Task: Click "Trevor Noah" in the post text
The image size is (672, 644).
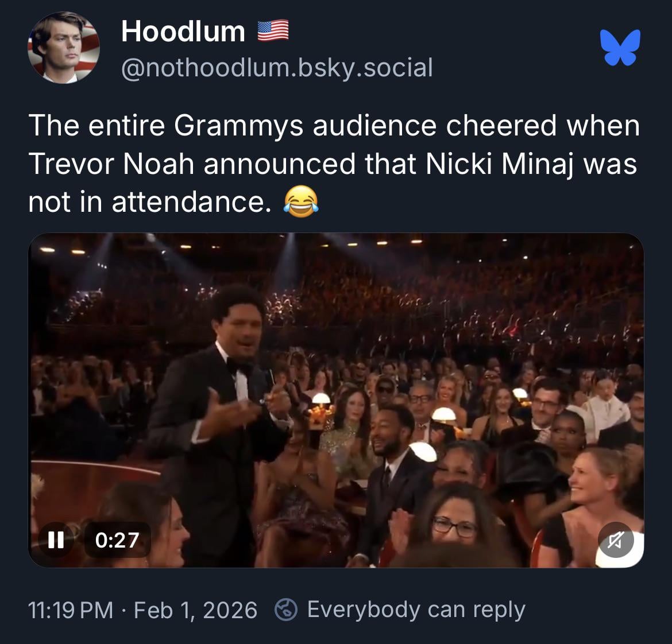Action: tap(111, 164)
